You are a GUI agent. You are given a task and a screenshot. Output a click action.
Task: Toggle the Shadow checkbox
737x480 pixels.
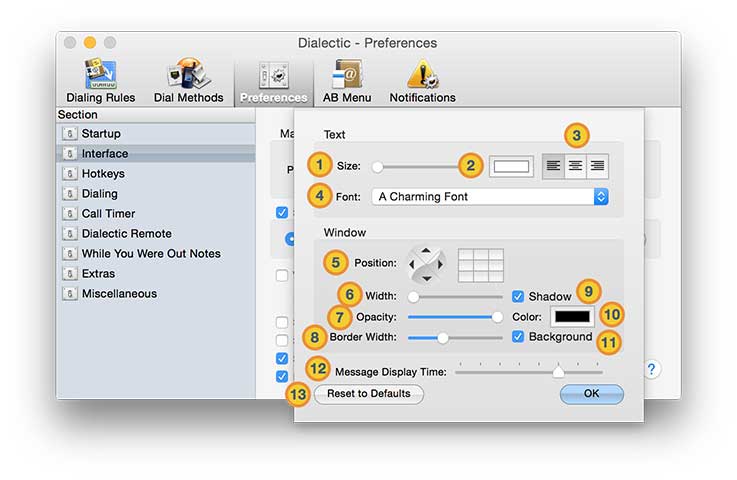[x=517, y=296]
